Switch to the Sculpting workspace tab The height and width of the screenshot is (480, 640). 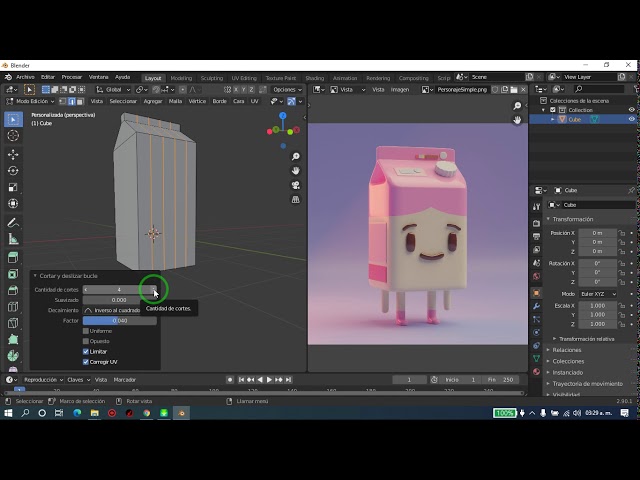[212, 78]
